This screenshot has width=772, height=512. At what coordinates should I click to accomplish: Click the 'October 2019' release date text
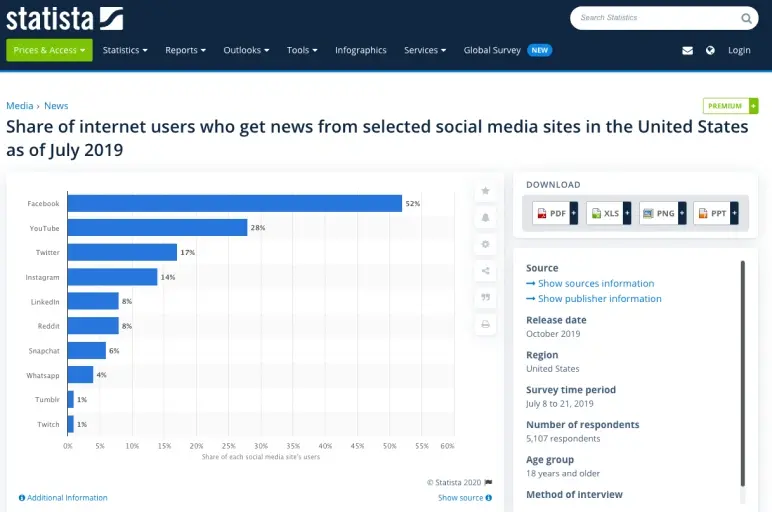[553, 334]
